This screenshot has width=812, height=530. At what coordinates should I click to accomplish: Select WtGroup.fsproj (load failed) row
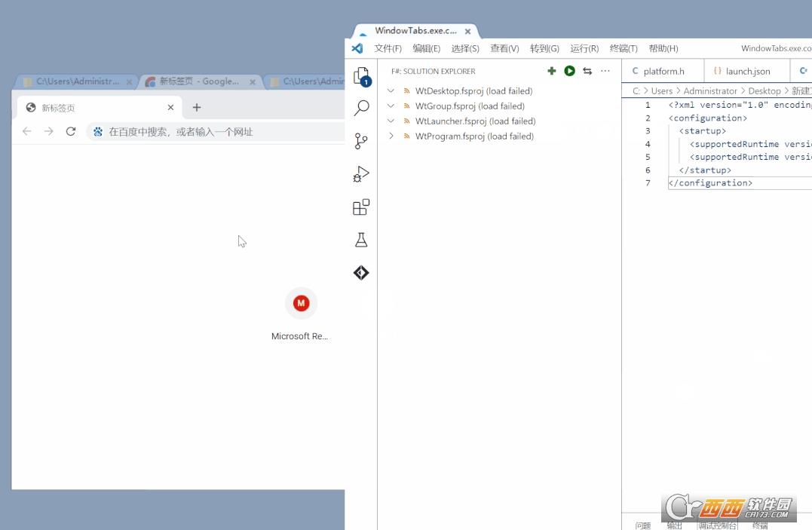[x=499, y=106]
